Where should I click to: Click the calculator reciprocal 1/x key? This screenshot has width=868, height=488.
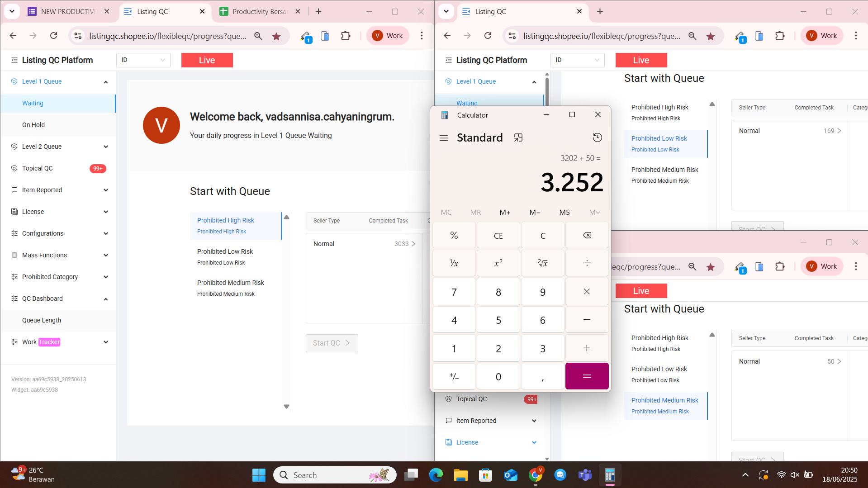coord(454,263)
